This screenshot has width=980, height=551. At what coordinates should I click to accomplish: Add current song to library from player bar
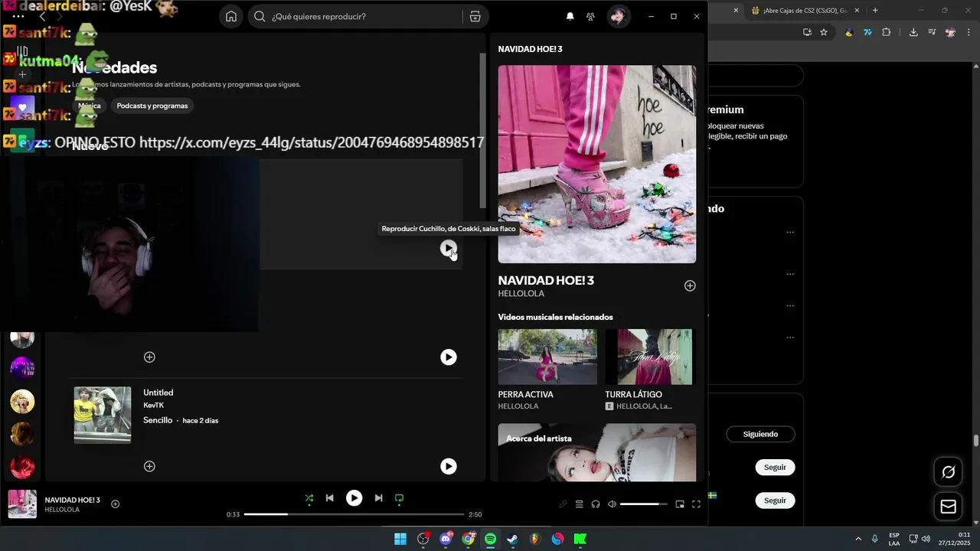click(x=116, y=504)
